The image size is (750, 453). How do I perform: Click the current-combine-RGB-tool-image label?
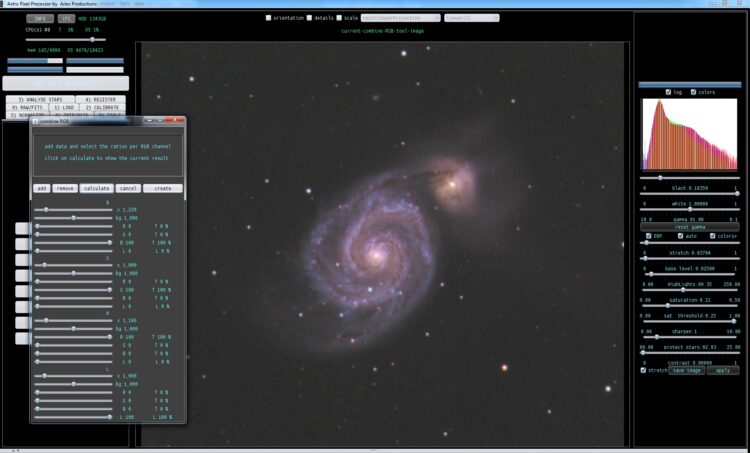click(382, 31)
